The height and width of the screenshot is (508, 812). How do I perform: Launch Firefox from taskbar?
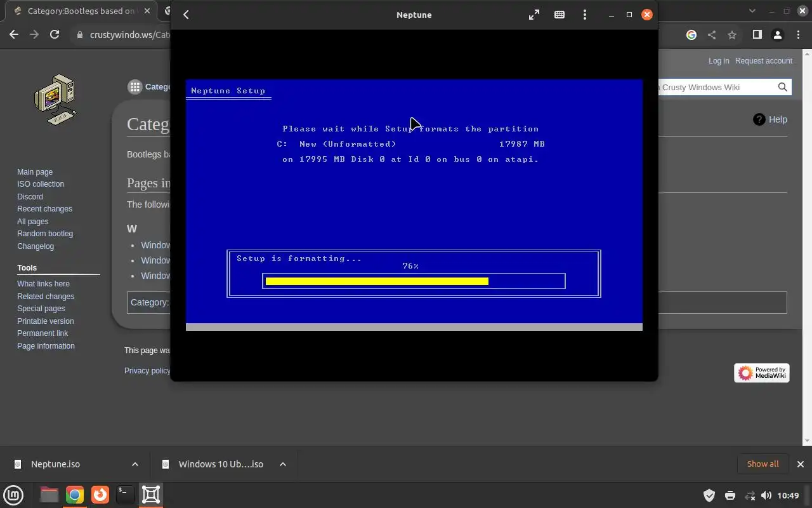coord(100,495)
